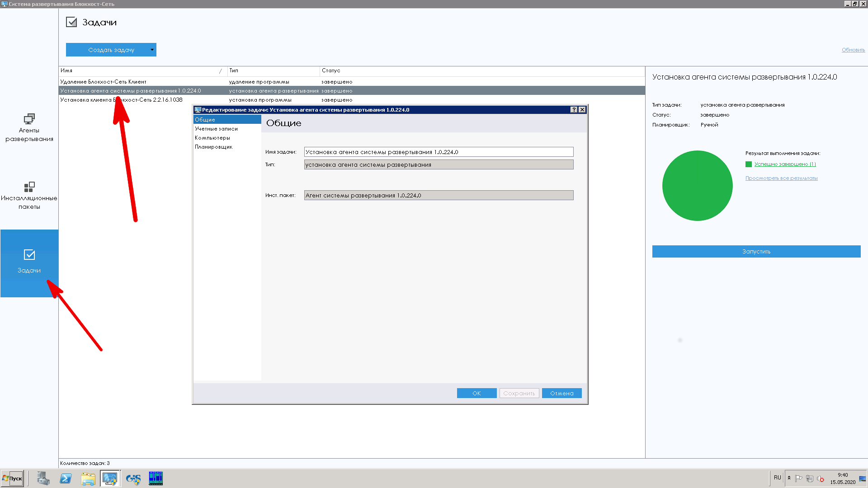Launch Server Manager from the taskbar
868x488 pixels.
click(43, 478)
